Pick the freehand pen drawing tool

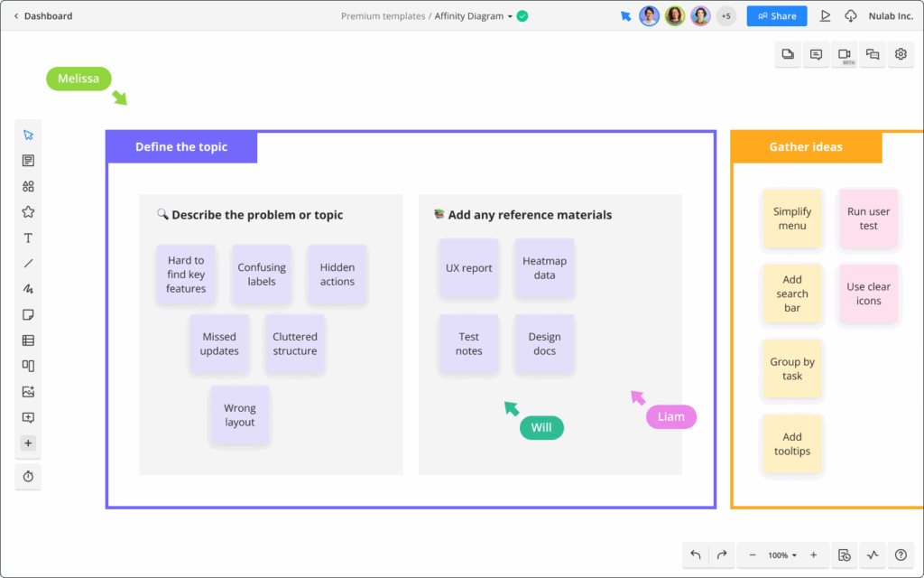point(28,290)
